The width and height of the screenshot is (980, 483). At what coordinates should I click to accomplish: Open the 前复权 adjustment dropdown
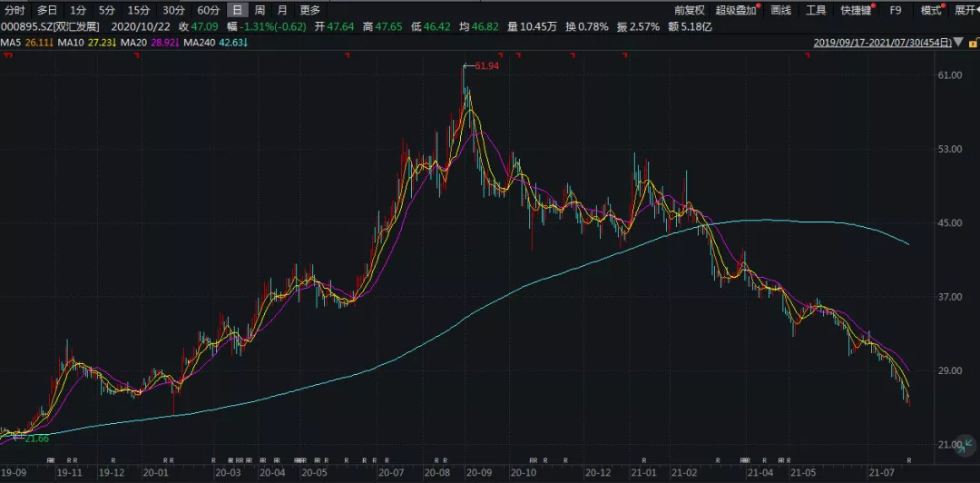690,10
